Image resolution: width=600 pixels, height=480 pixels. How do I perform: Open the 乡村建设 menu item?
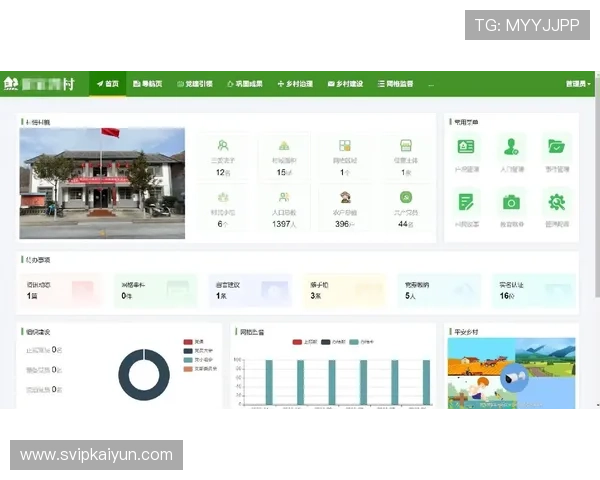click(x=345, y=84)
